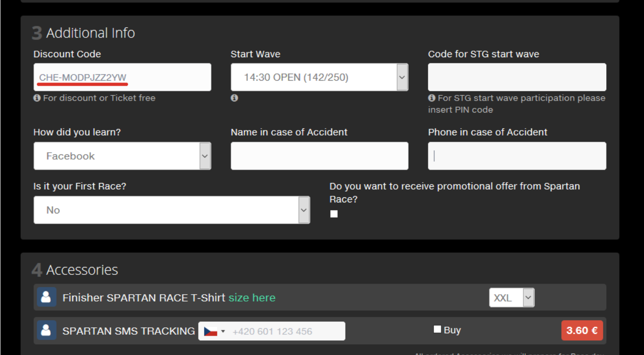Viewport: 644px width, 355px height.
Task: Click person icon next to SMS Tracking
Action: click(x=46, y=330)
